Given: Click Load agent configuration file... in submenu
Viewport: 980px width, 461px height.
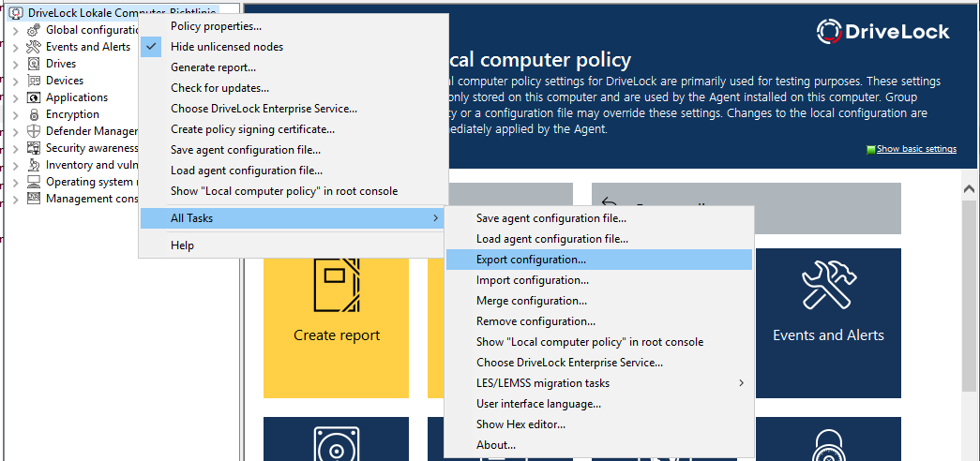Looking at the screenshot, I should (x=598, y=239).
